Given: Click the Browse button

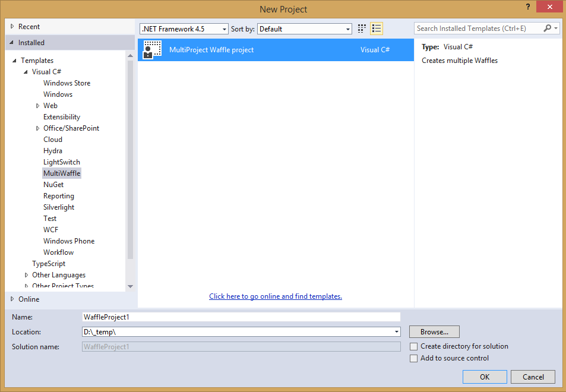Looking at the screenshot, I should pos(434,332).
